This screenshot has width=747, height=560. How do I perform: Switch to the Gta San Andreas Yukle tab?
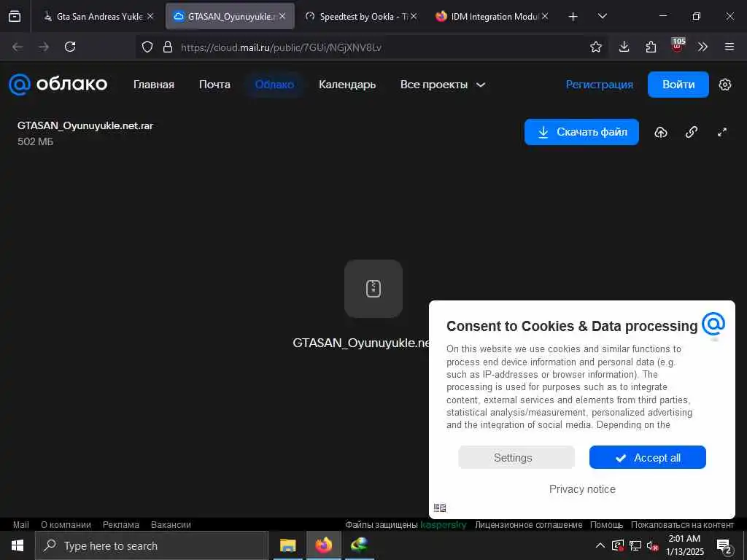tap(98, 16)
